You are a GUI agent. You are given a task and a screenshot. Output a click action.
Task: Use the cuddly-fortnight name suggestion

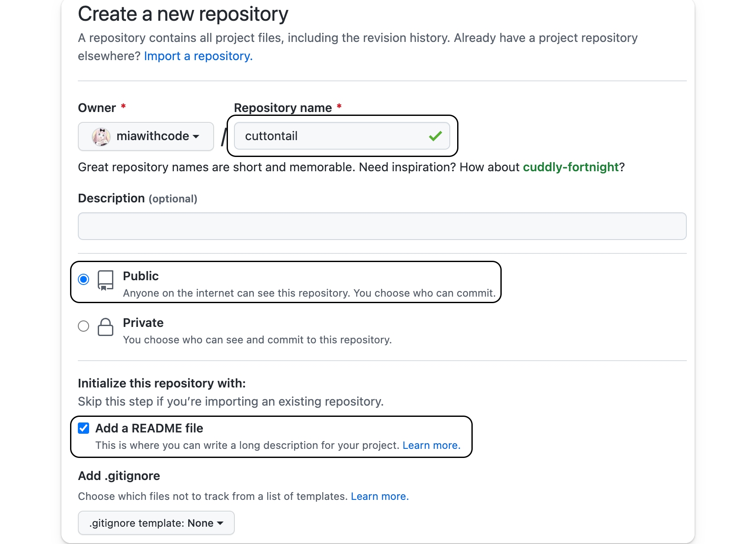point(571,167)
